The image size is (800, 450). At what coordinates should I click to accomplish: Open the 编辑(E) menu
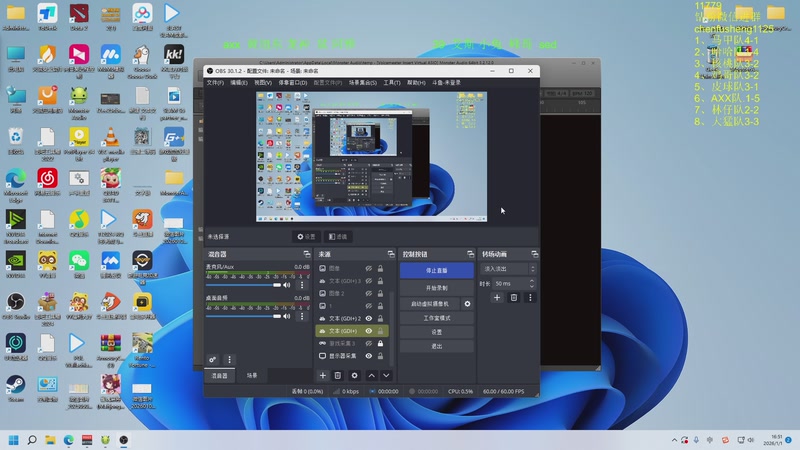click(x=239, y=83)
